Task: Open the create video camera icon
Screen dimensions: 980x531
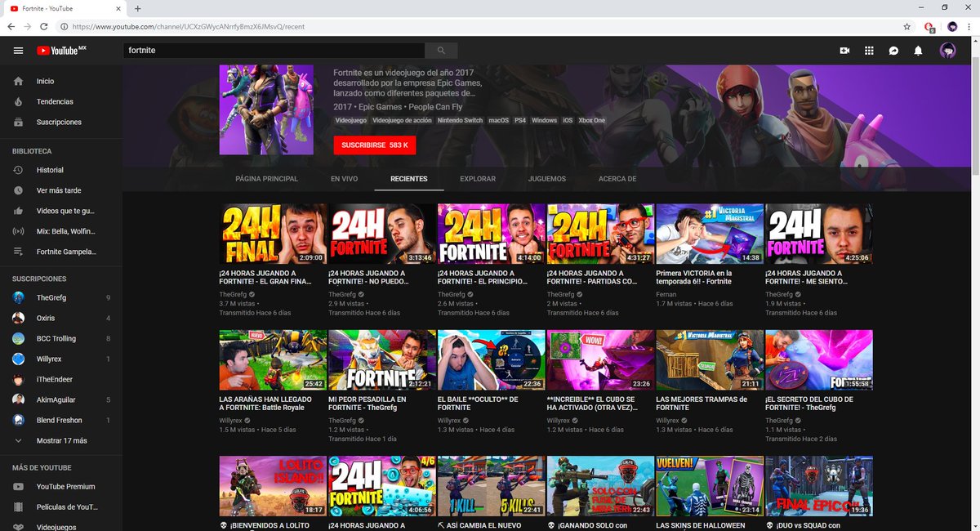Action: (x=844, y=51)
